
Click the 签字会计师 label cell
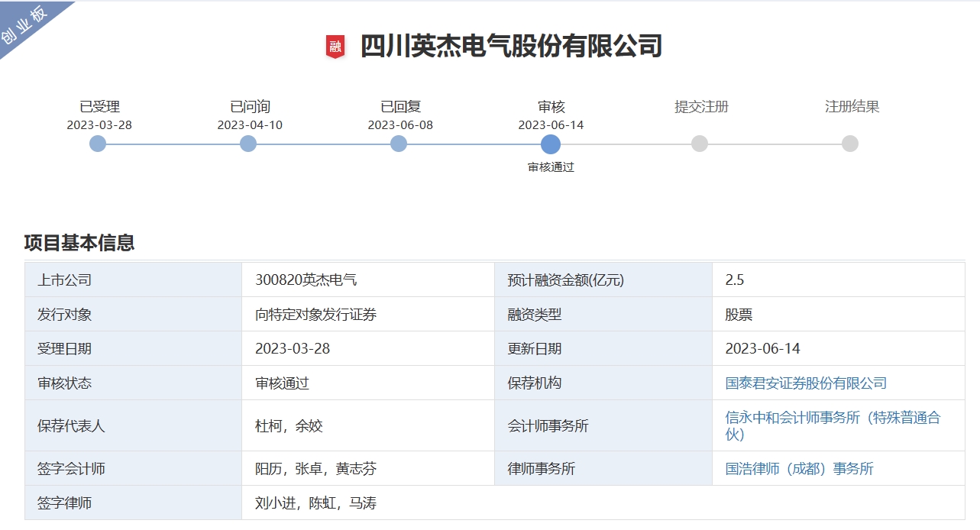pyautogui.click(x=133, y=468)
